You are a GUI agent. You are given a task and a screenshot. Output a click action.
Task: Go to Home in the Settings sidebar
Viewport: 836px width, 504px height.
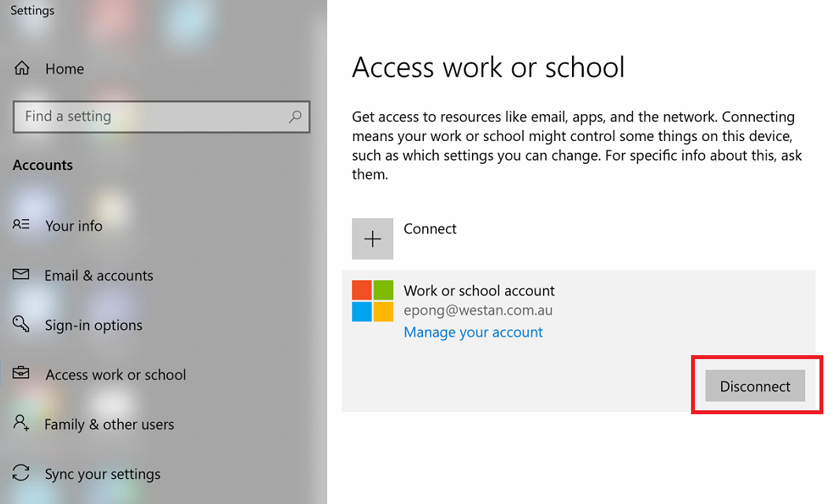[65, 69]
